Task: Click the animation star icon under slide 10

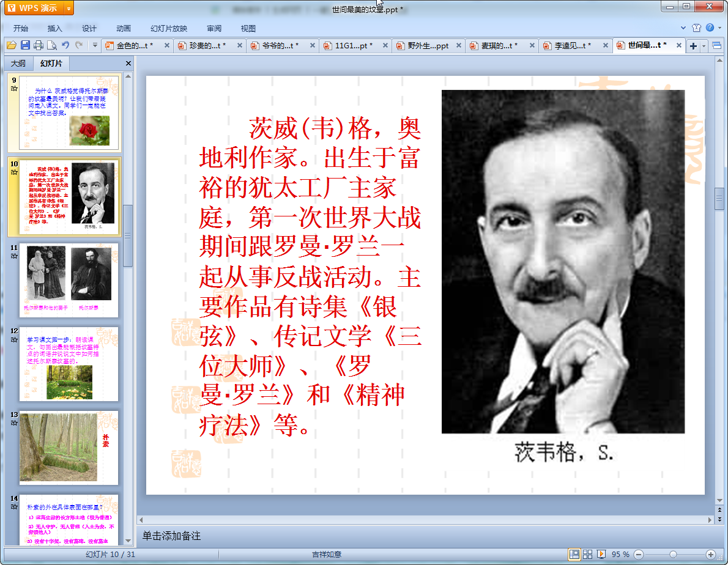Action: coord(15,172)
